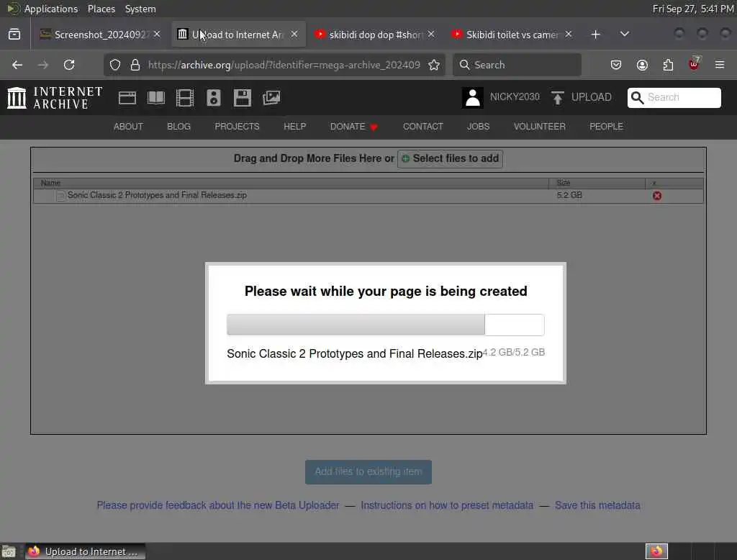Viewport: 737px width, 560px height.
Task: Click the PROJECTS navigation link
Action: pos(237,127)
